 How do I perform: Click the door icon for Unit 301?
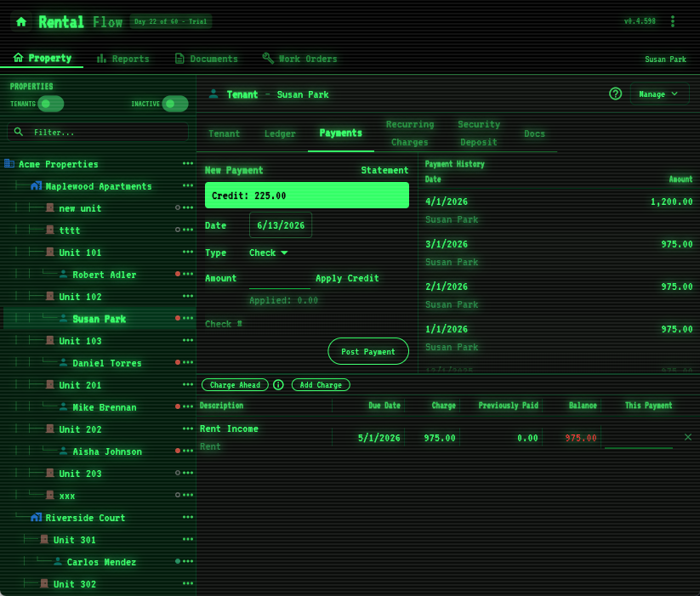tap(44, 539)
